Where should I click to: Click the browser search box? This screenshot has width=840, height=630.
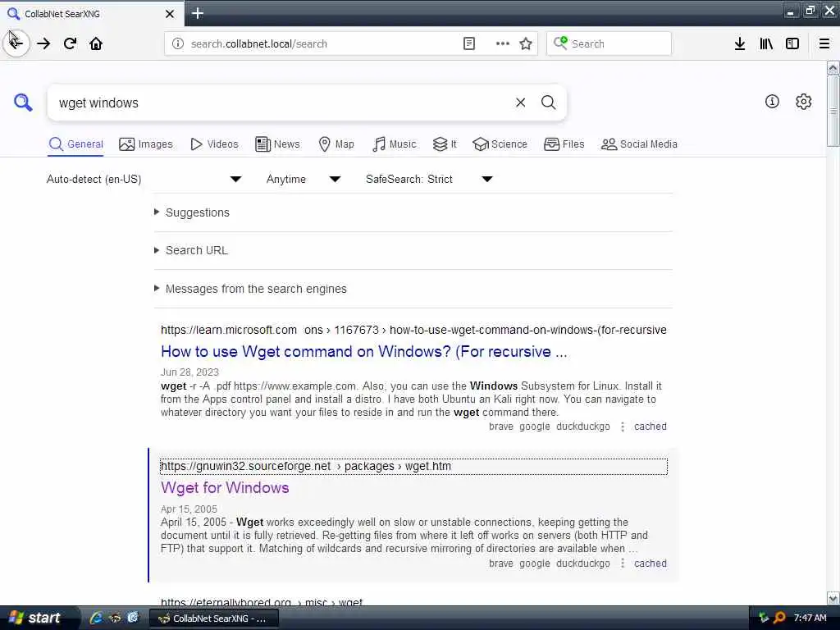tap(609, 44)
